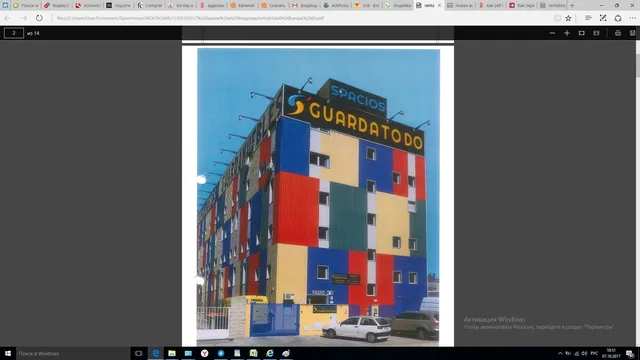The image size is (640, 360).
Task: Switch to the 'account' tab
Action: [x=88, y=5]
